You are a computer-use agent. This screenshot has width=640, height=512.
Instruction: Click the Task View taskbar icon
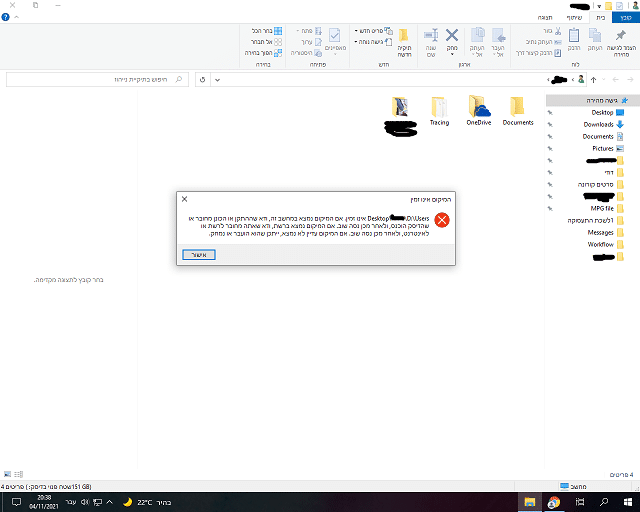[x=580, y=502]
